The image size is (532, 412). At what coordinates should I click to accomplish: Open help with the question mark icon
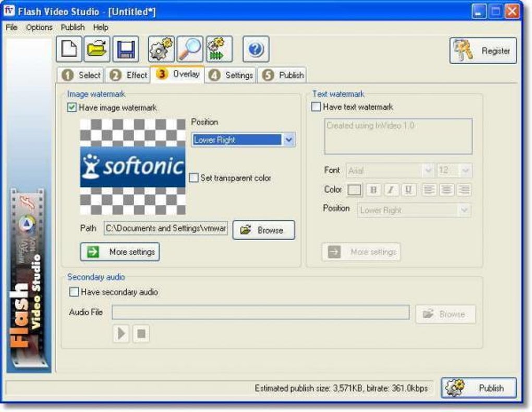256,49
